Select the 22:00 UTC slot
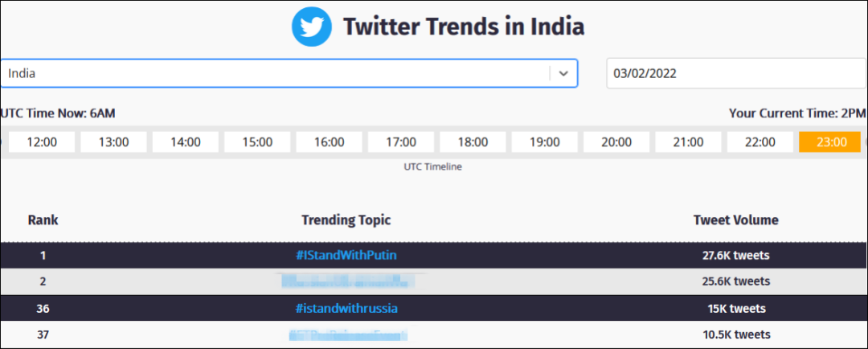The image size is (868, 349). [760, 142]
